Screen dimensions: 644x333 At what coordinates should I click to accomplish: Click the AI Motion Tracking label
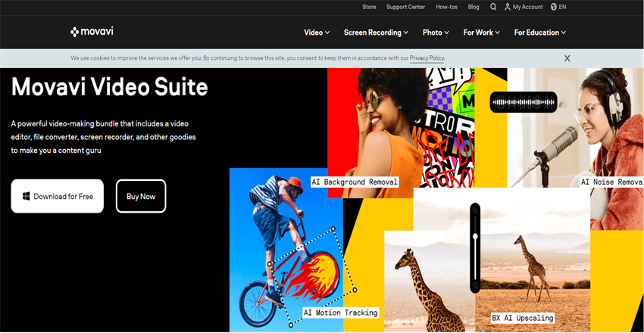[x=340, y=313]
